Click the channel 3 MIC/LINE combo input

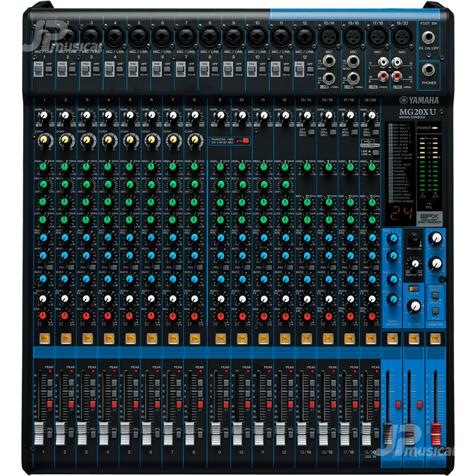(92, 37)
